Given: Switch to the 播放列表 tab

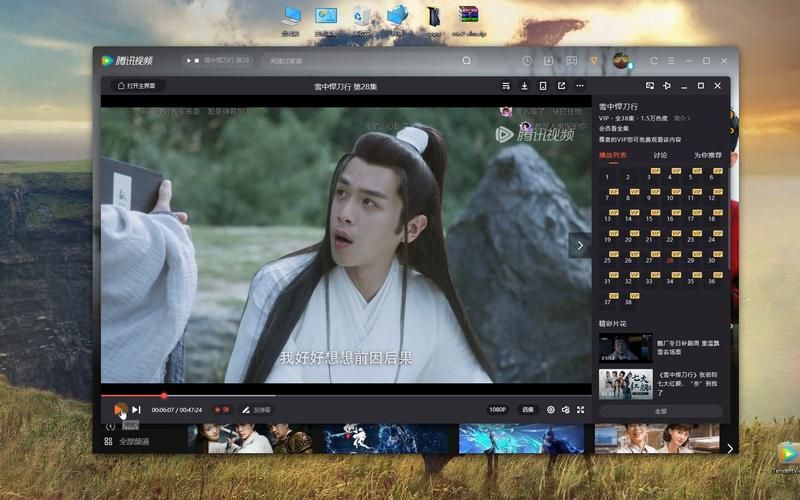Looking at the screenshot, I should click(x=612, y=155).
